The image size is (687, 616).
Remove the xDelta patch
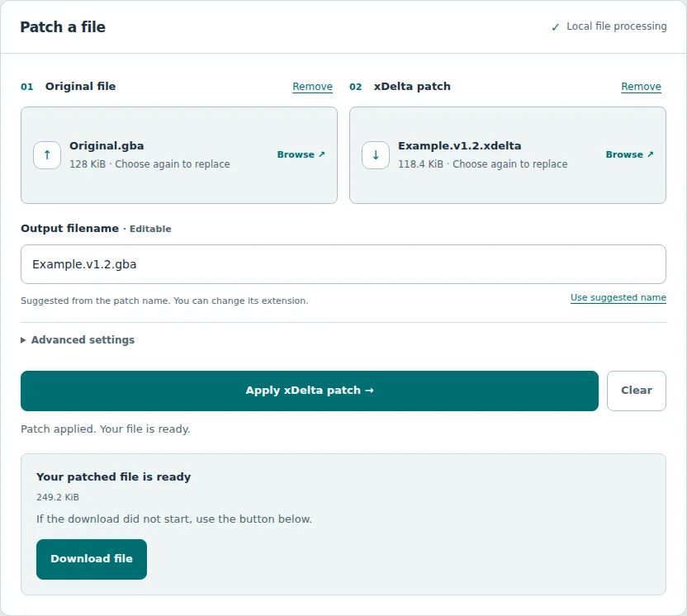641,87
